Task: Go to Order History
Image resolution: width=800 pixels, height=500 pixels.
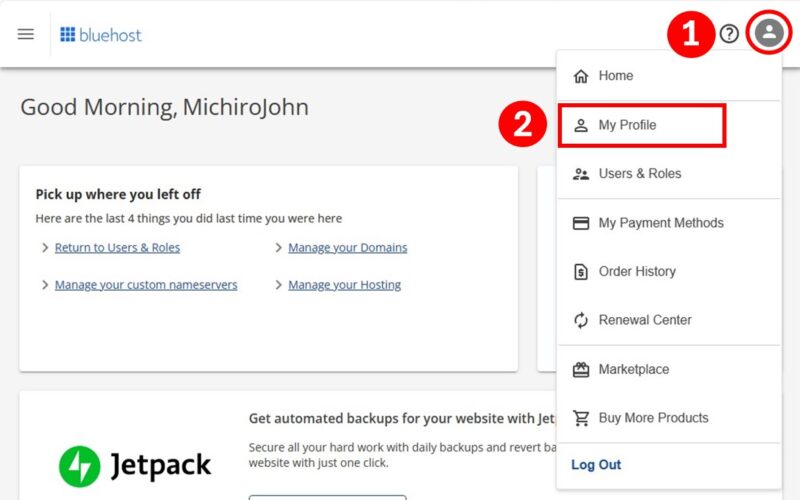Action: point(636,272)
